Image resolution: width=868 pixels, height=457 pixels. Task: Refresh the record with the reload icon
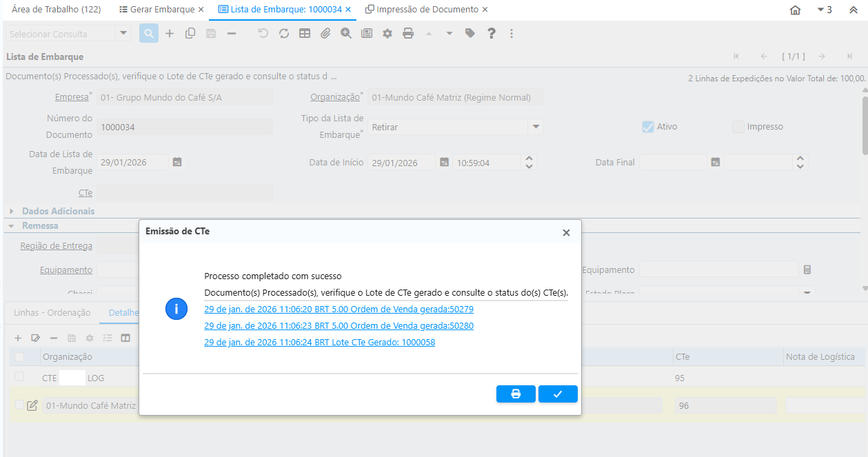click(283, 33)
